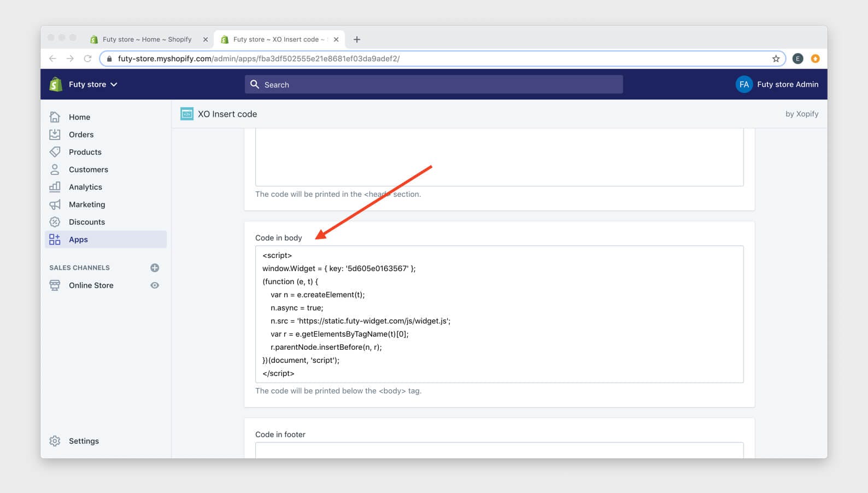Click the closing </script> line
868x493 pixels.
(278, 373)
